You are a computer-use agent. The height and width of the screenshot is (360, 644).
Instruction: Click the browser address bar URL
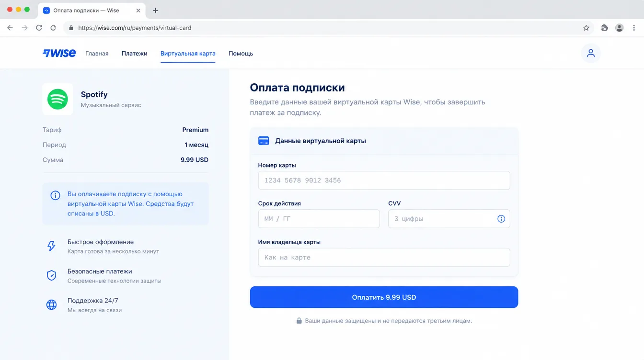pyautogui.click(x=135, y=28)
